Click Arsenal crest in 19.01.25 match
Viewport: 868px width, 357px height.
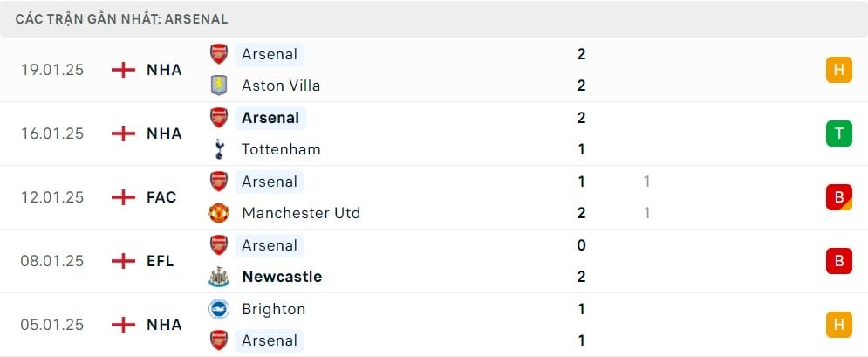click(x=218, y=54)
